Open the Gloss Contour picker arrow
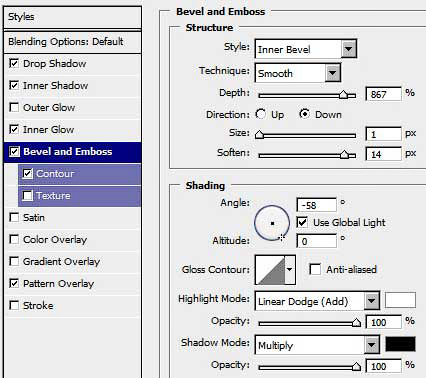Image resolution: width=426 pixels, height=378 pixels. pos(290,269)
